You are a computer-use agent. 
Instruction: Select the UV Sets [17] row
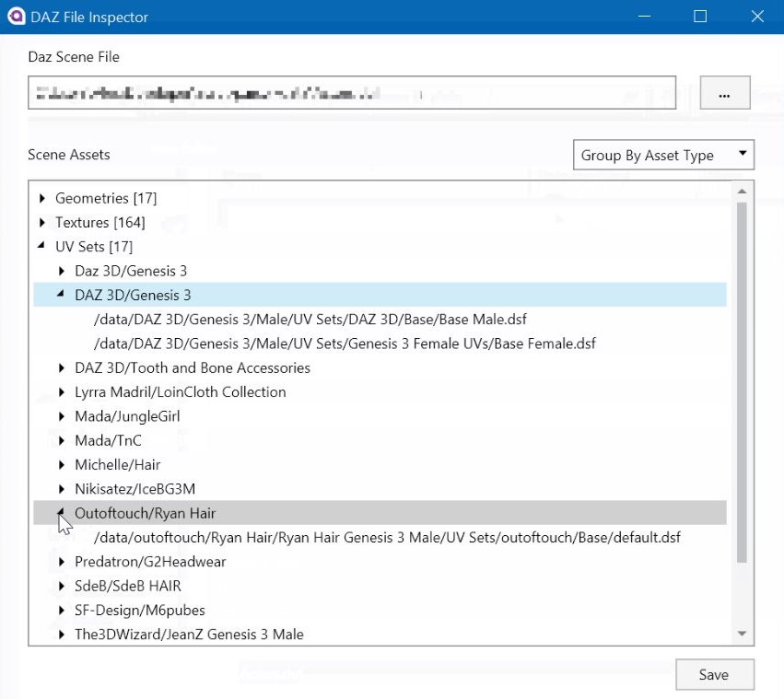(94, 247)
